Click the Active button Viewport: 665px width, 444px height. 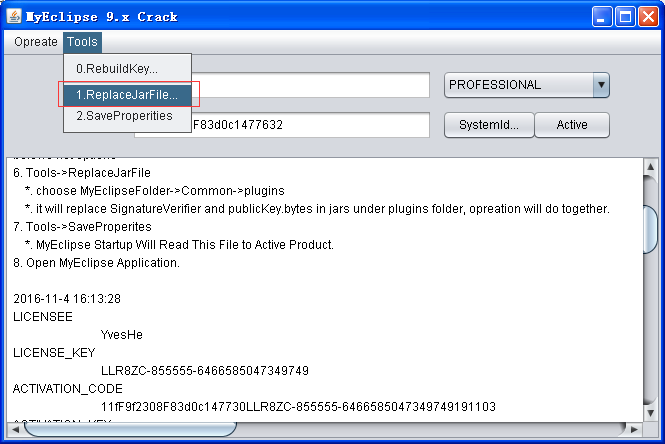tap(572, 125)
